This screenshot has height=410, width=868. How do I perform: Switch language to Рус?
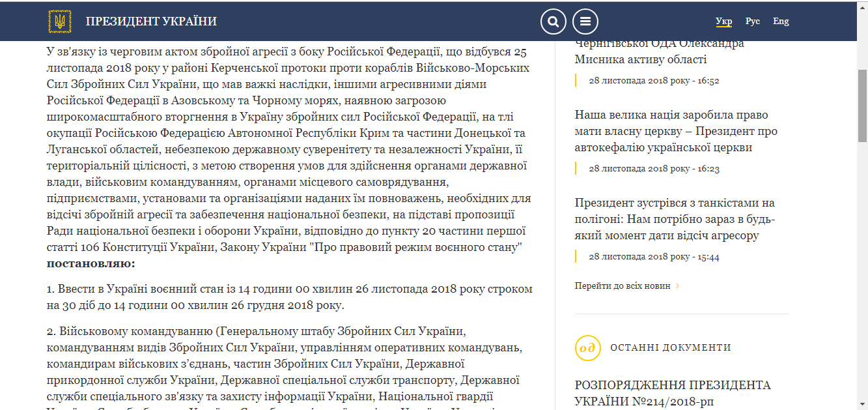coord(753,22)
